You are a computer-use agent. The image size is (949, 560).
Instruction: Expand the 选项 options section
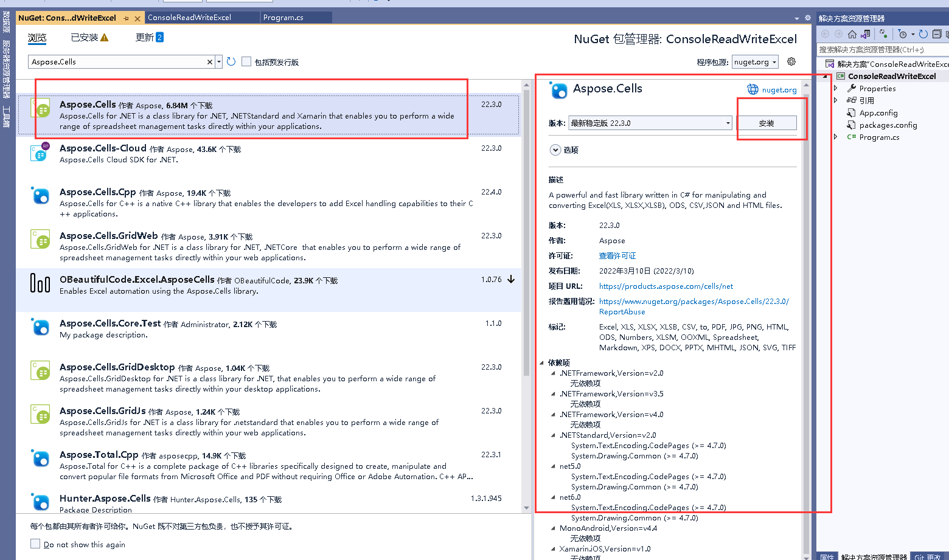(x=555, y=150)
